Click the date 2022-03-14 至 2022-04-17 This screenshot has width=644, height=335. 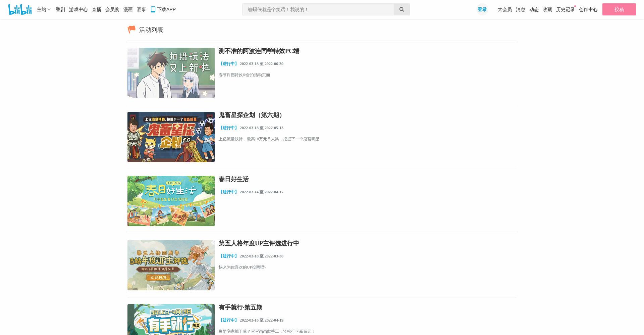262,192
